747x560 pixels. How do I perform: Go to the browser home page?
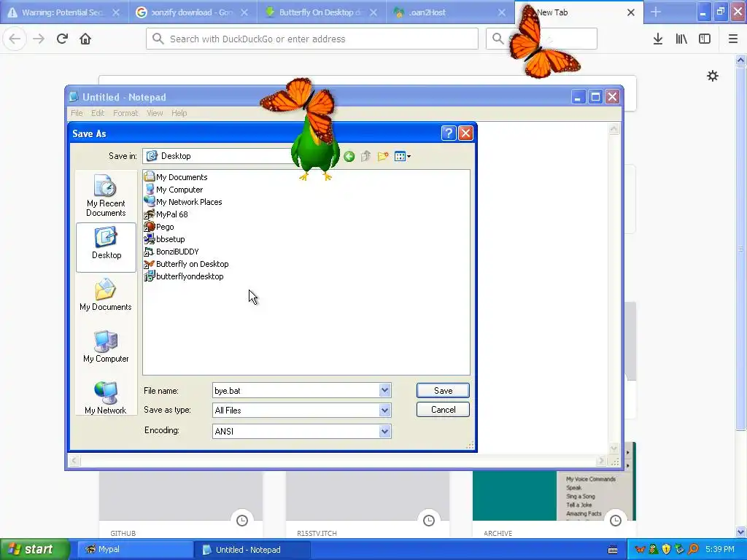(x=85, y=39)
